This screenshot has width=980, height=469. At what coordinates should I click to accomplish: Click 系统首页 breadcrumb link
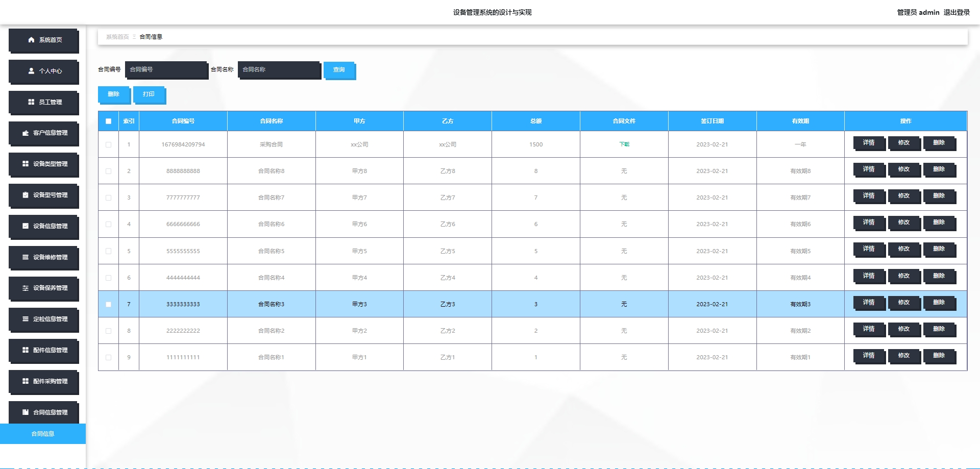117,37
